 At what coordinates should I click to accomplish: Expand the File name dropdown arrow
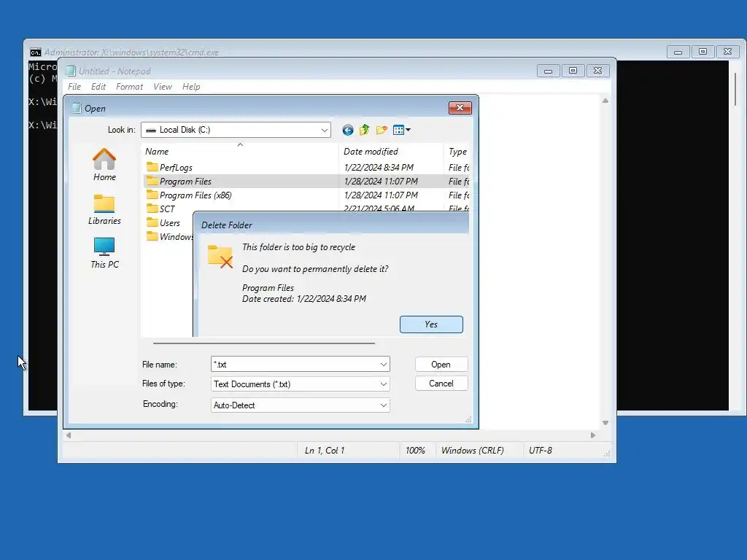(x=384, y=365)
